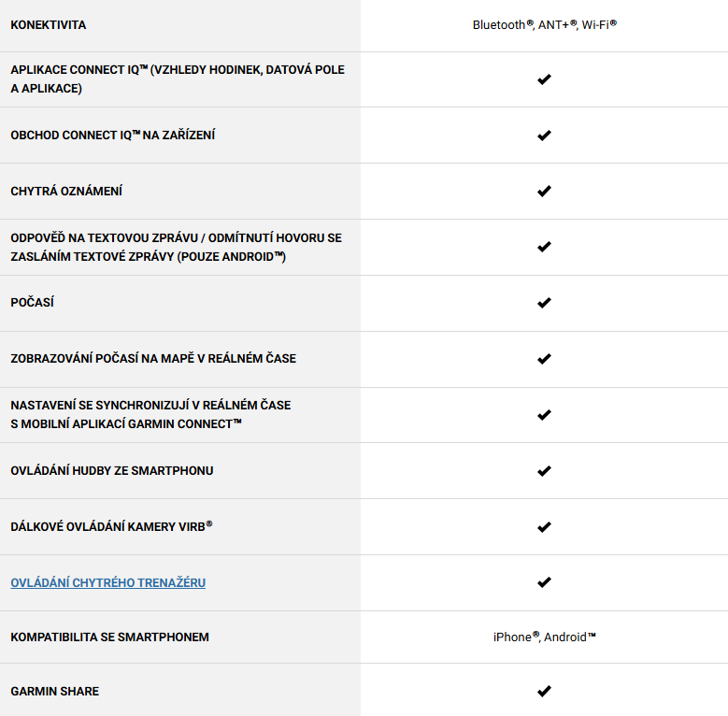Screen dimensions: 728x716
Task: Click checkmark next to Garmin Share
Action: (x=544, y=691)
